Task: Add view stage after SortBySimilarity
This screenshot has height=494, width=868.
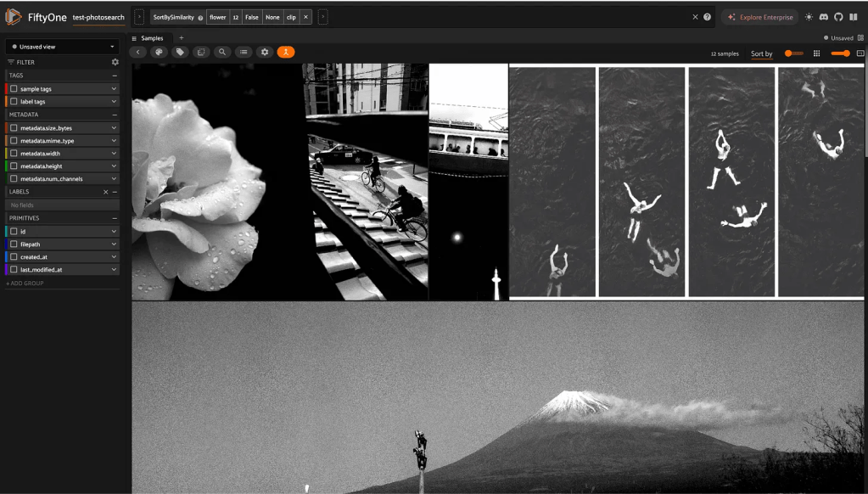Action: click(323, 17)
